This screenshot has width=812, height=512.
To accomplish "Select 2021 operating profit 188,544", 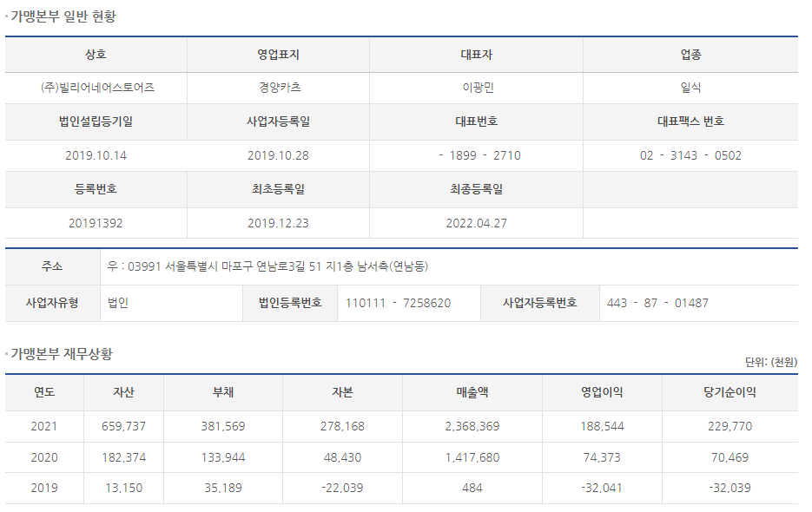I will [x=602, y=427].
